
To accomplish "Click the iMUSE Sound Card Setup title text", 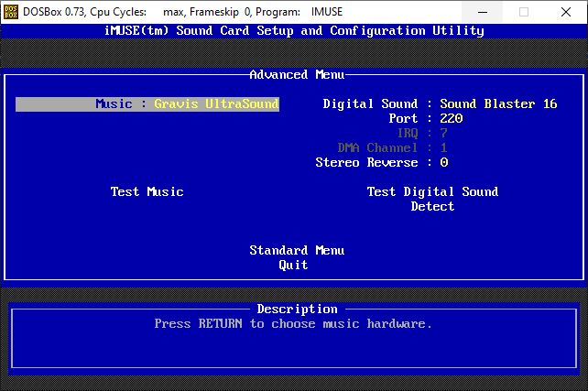I will click(x=294, y=31).
